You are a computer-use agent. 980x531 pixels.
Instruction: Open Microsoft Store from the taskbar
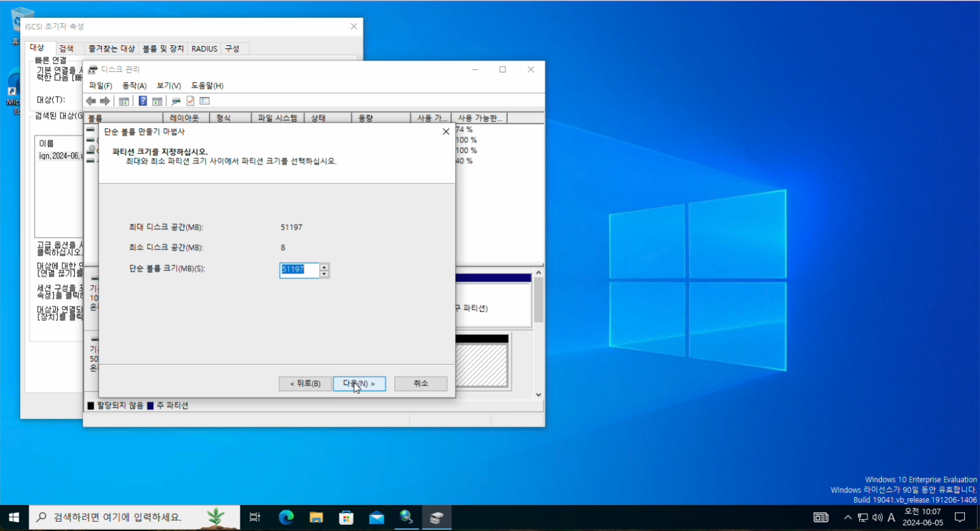tap(346, 517)
